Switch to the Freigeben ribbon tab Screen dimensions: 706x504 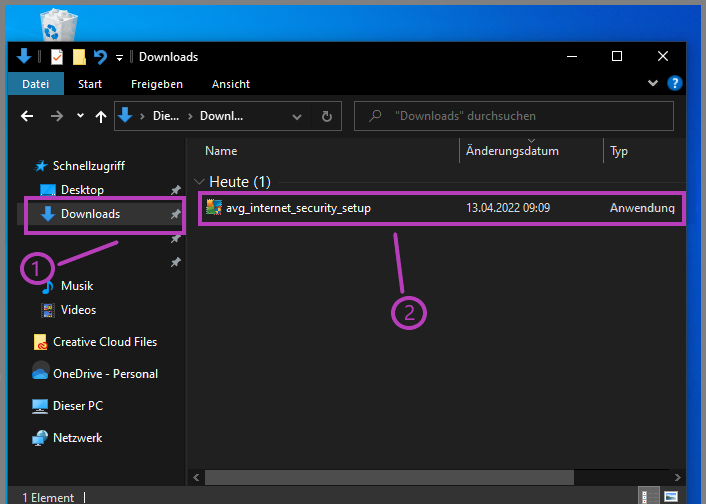click(157, 84)
